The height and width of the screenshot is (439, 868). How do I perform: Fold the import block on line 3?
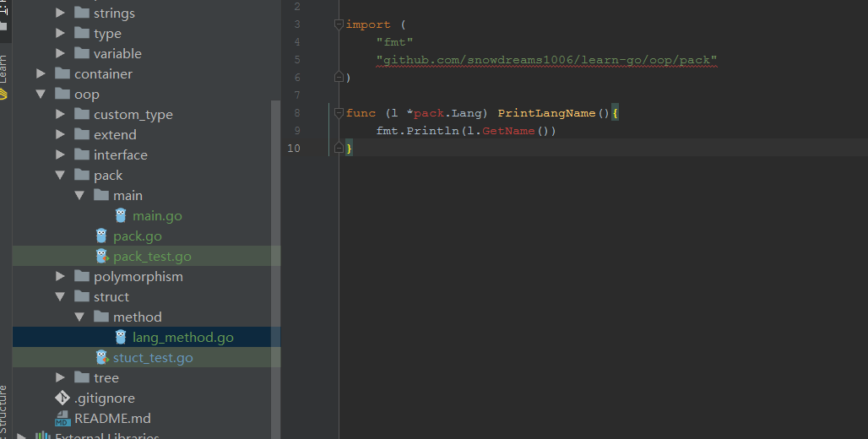coord(339,24)
